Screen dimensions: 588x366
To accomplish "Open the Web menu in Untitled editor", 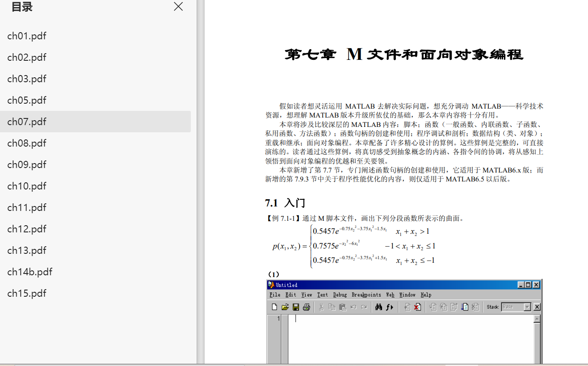I will pos(390,295).
